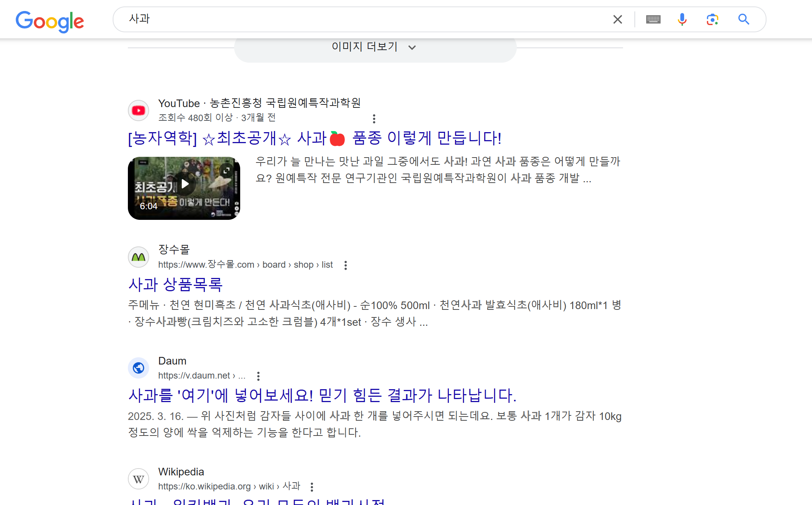Click the play button on the video thumbnail
The image size is (812, 505).
[x=185, y=184]
